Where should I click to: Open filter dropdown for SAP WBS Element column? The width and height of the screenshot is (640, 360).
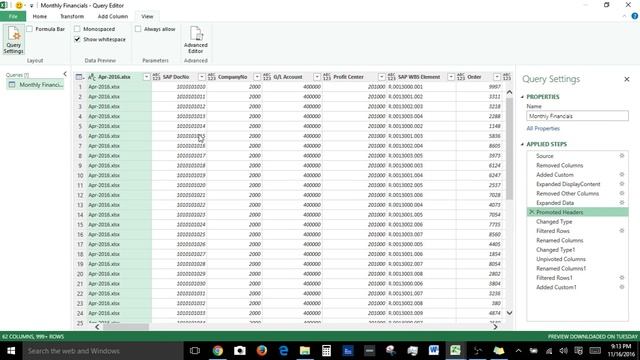(451, 77)
